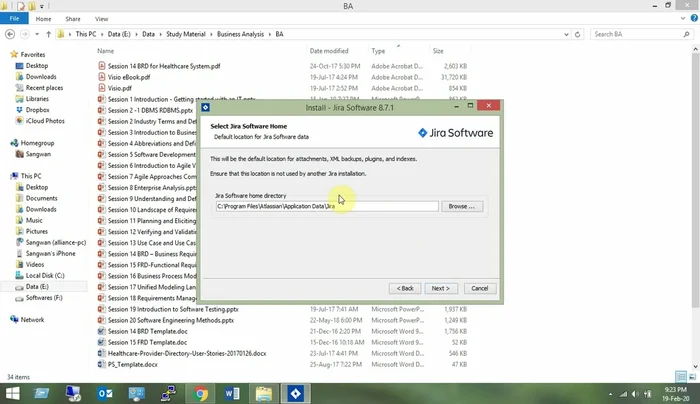The image size is (700, 404).
Task: Open Explorer help icon
Action: pos(694,18)
